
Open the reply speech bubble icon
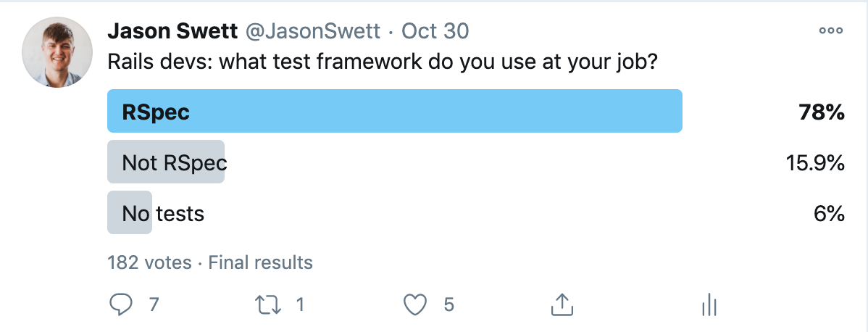pyautogui.click(x=121, y=305)
